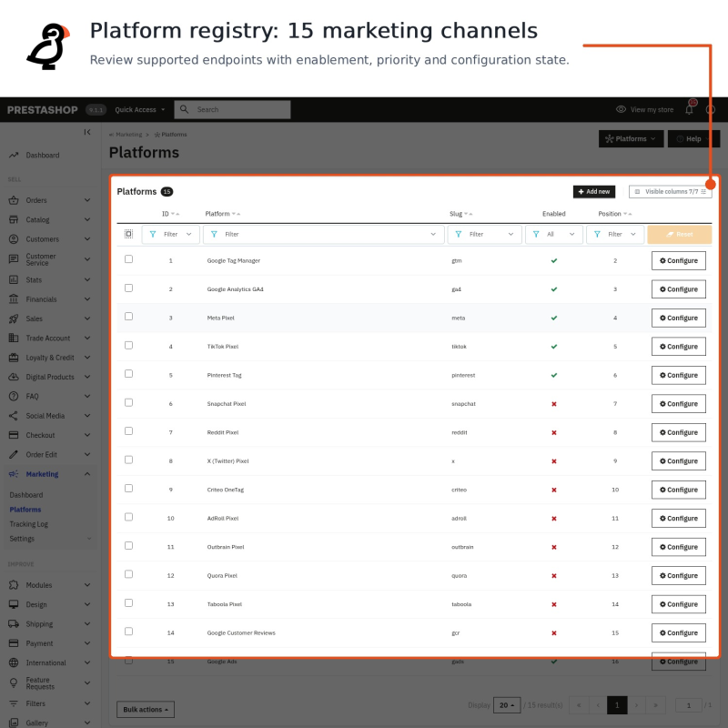Screen dimensions: 728x728
Task: Click the Reset filters button
Action: pos(679,235)
